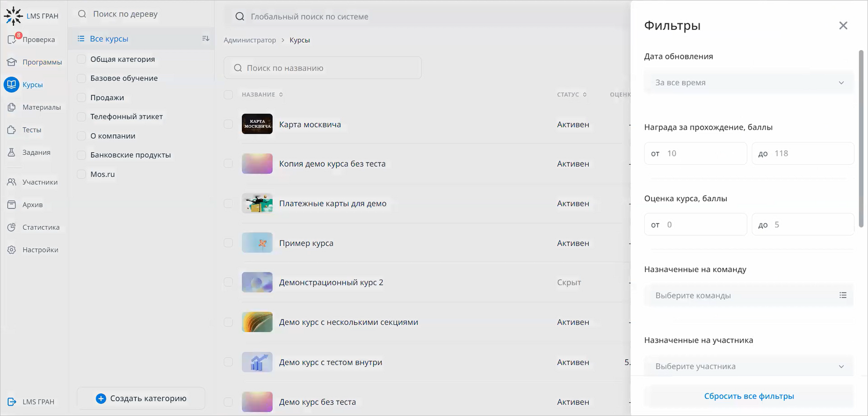Viewport: 868px width, 416px height.
Task: Check the Общая категория checkbox
Action: [81, 59]
